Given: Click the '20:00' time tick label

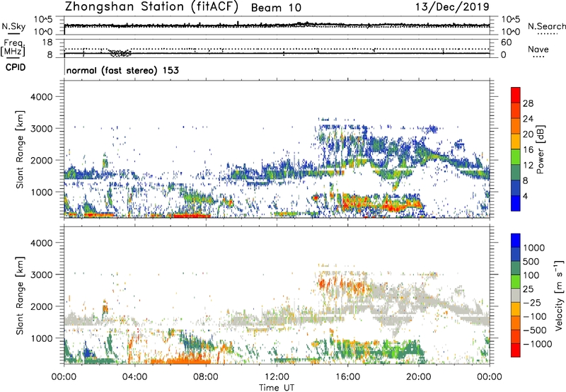Looking at the screenshot, I should 418,377.
